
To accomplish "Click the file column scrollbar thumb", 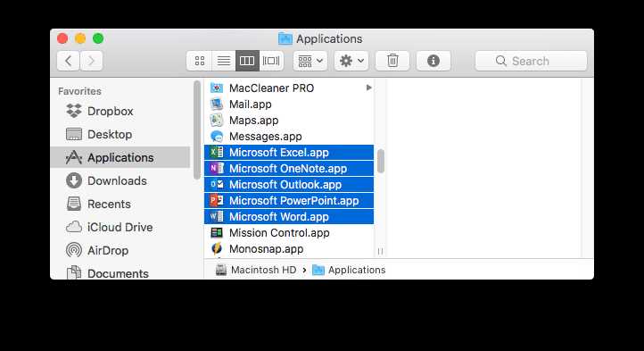I will [381, 161].
